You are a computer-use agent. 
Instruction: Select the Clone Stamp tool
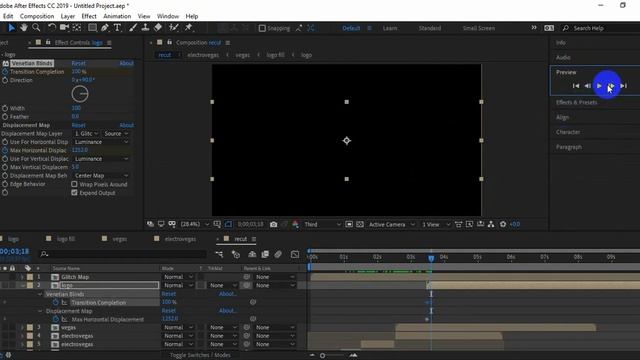pos(145,27)
